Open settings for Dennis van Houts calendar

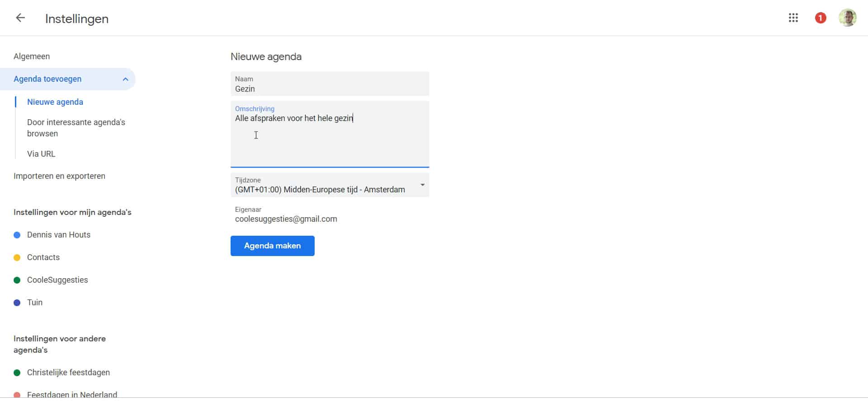(x=59, y=235)
